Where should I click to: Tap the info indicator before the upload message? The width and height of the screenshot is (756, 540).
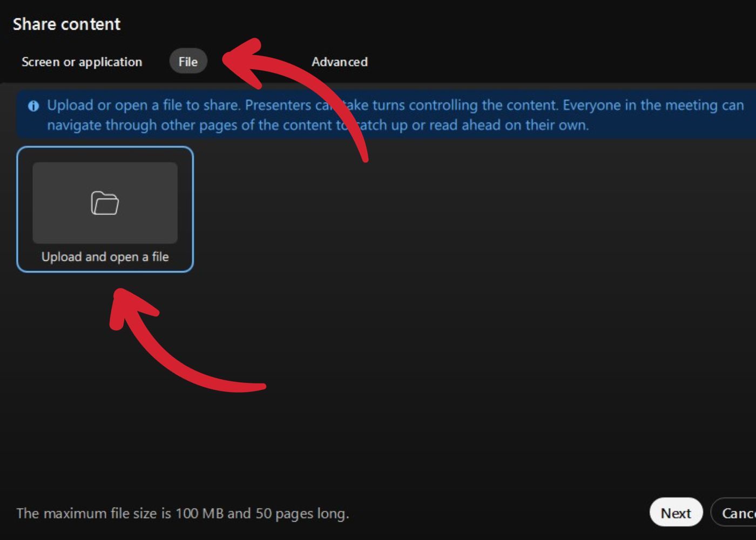(34, 105)
